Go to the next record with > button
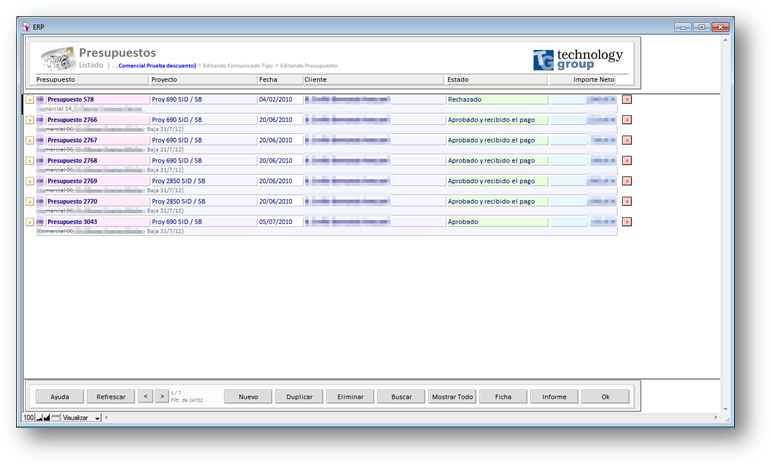The image size is (771, 464). [x=161, y=397]
